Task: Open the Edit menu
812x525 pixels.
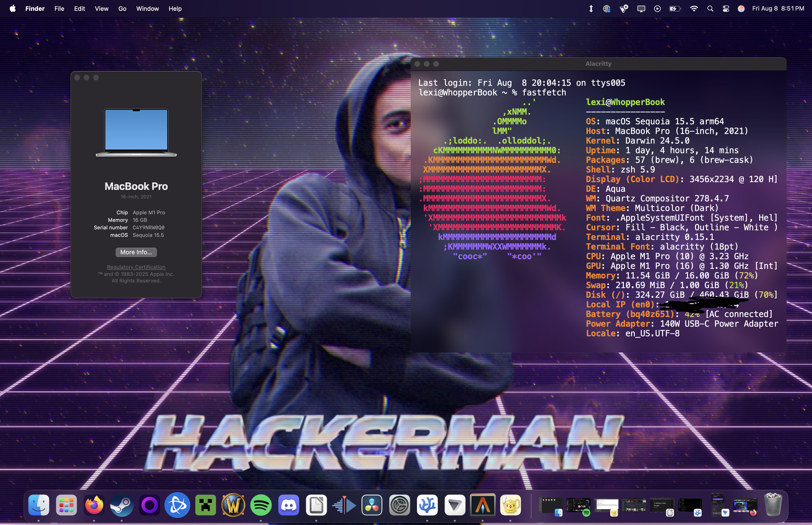Action: pos(79,8)
